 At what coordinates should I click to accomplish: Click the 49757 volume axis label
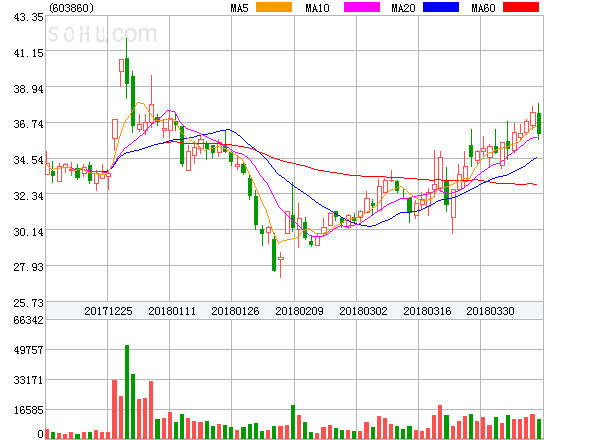point(28,350)
